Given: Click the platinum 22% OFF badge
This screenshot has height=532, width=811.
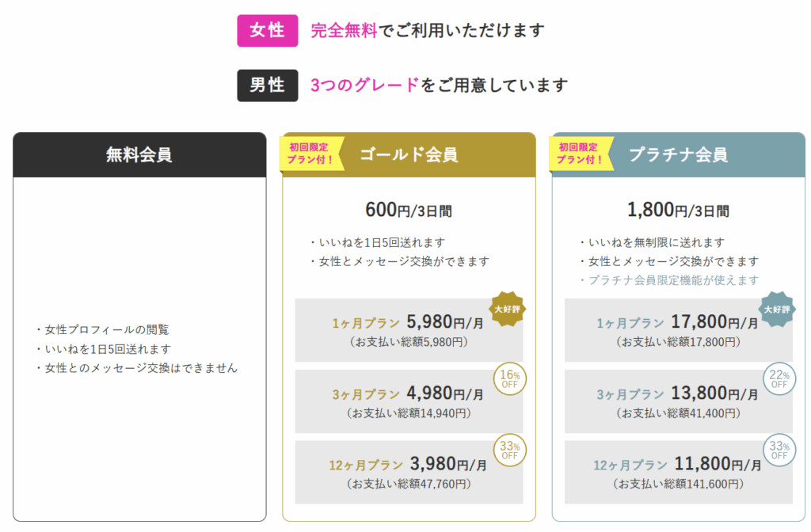Looking at the screenshot, I should click(x=779, y=379).
